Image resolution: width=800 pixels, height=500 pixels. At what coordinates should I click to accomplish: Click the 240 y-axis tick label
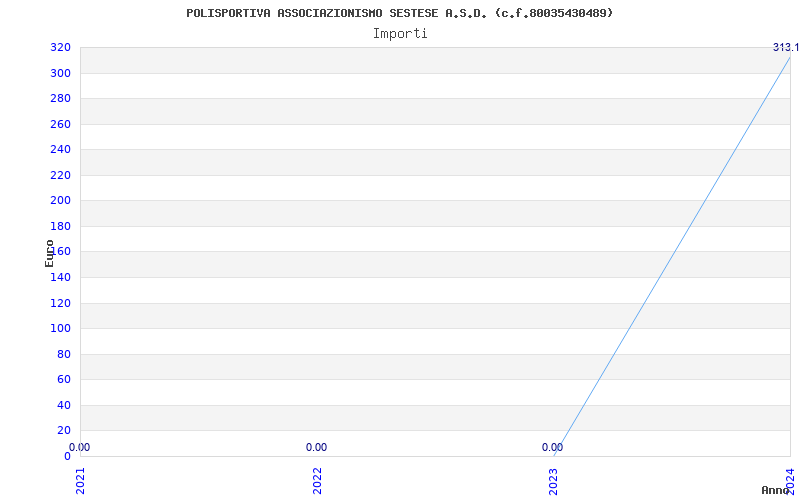click(60, 149)
